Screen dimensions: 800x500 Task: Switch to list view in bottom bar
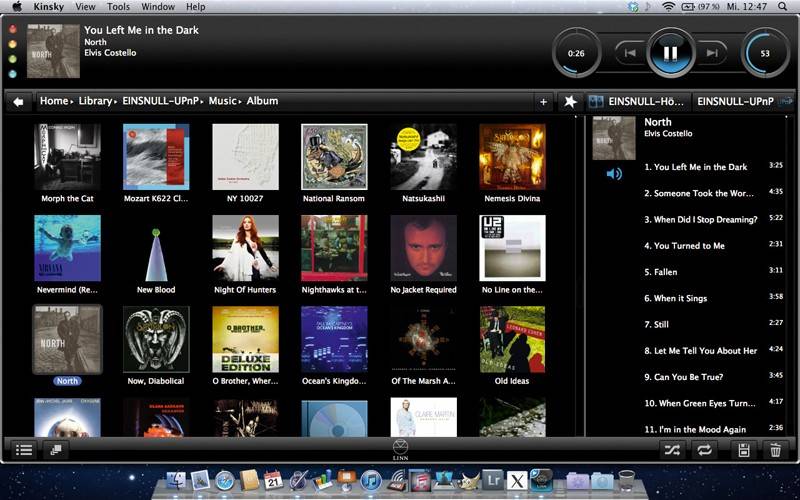tap(24, 450)
